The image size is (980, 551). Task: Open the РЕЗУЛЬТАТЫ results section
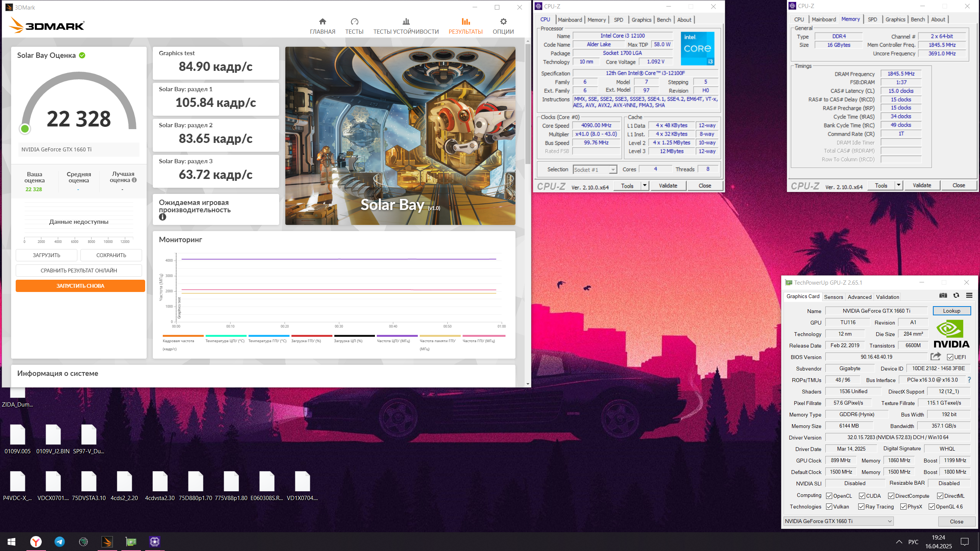tap(466, 26)
